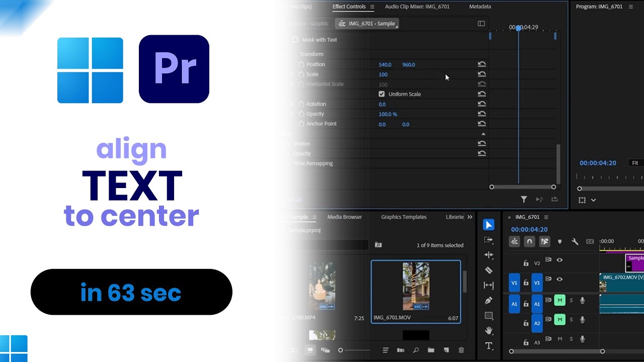Select the Slip tool
Viewport: 644px width, 362px height.
489,285
